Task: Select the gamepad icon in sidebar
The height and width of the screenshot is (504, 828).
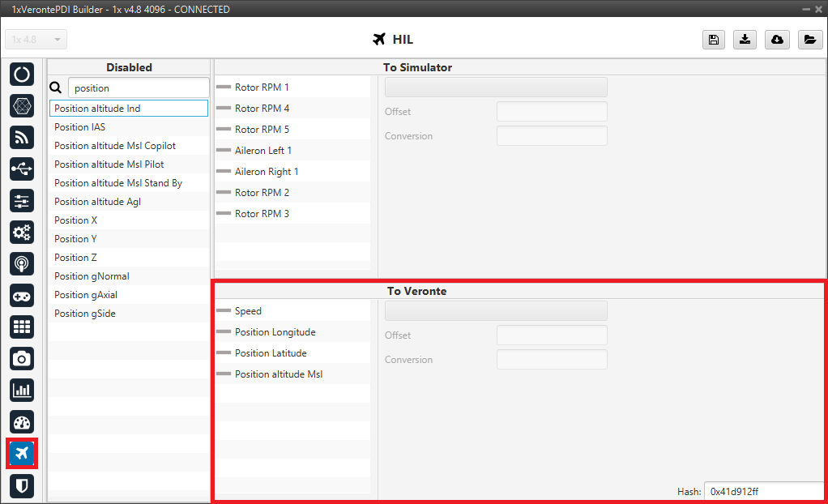Action: 22,296
